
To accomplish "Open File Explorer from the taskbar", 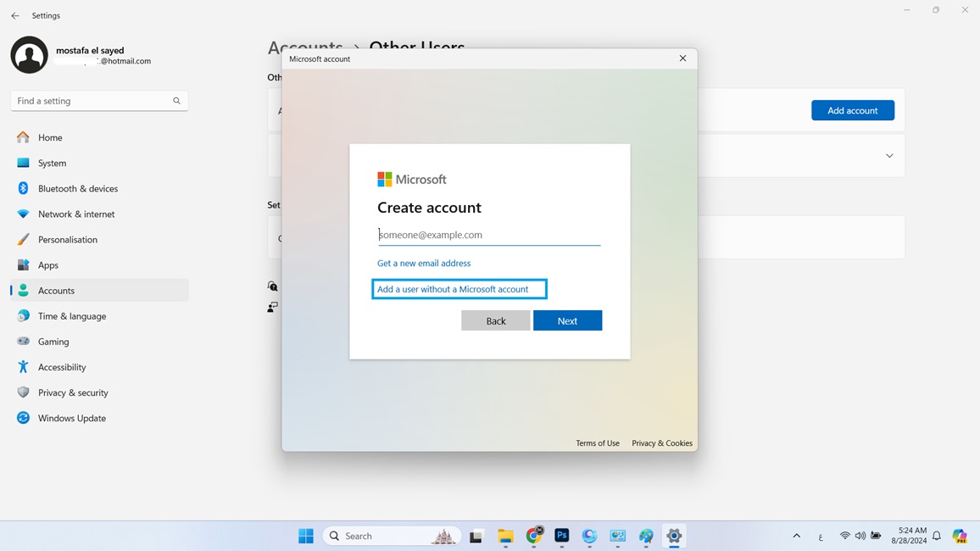I will point(505,536).
